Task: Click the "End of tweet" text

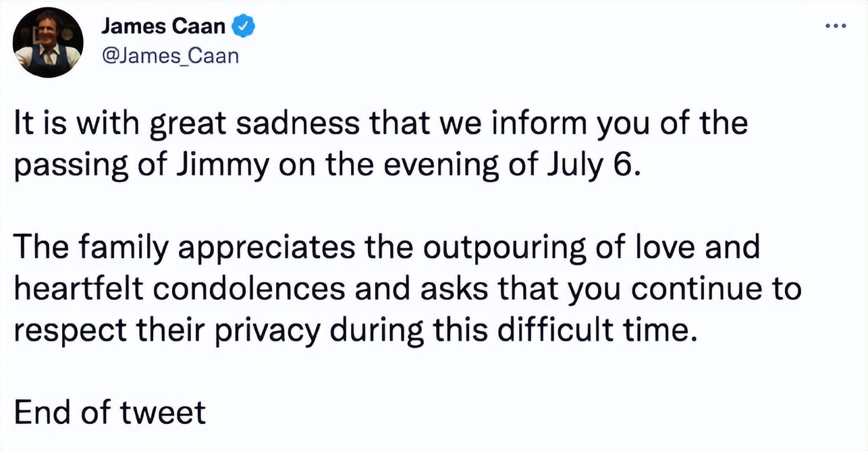Action: point(110,411)
